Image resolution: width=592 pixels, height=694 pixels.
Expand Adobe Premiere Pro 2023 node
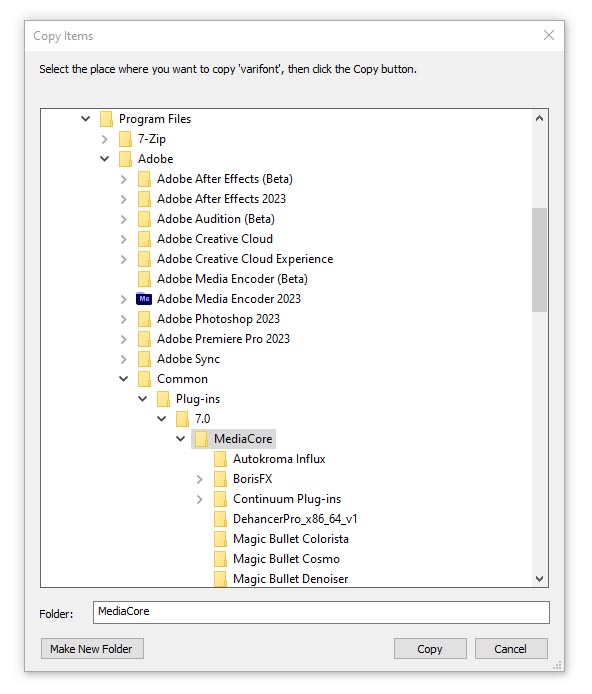123,339
